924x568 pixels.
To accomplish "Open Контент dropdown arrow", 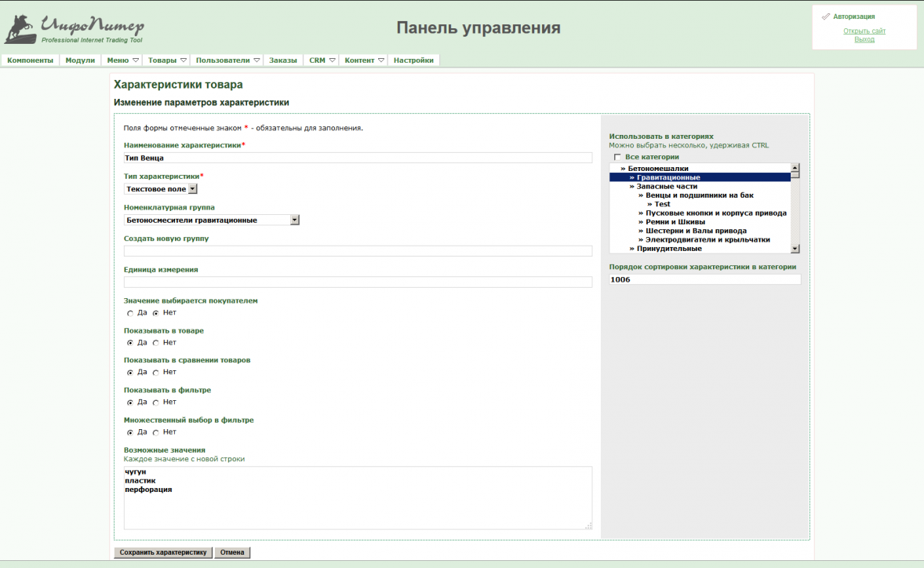I will pos(381,60).
